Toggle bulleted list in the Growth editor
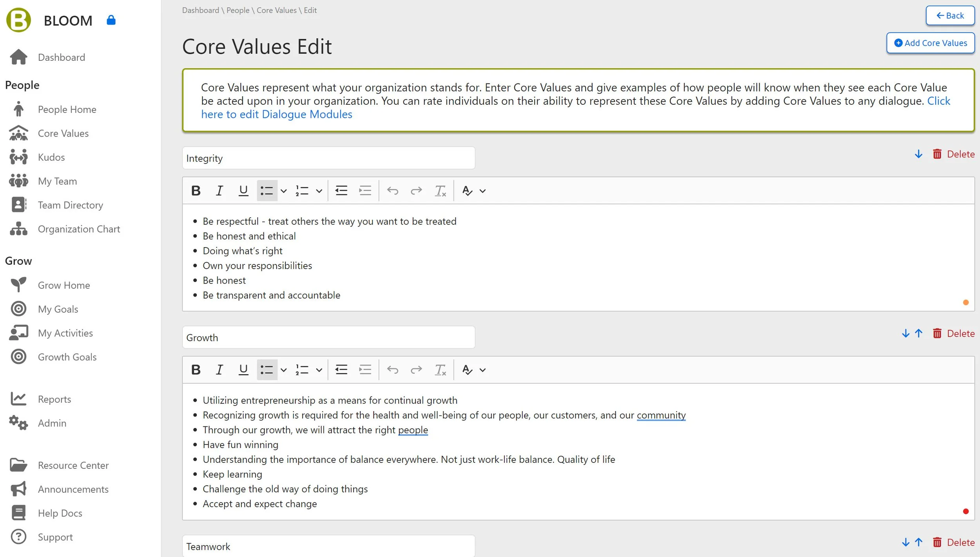 (x=267, y=370)
